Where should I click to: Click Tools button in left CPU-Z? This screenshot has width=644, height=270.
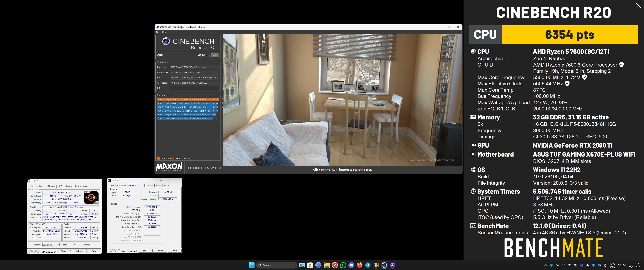click(64, 251)
